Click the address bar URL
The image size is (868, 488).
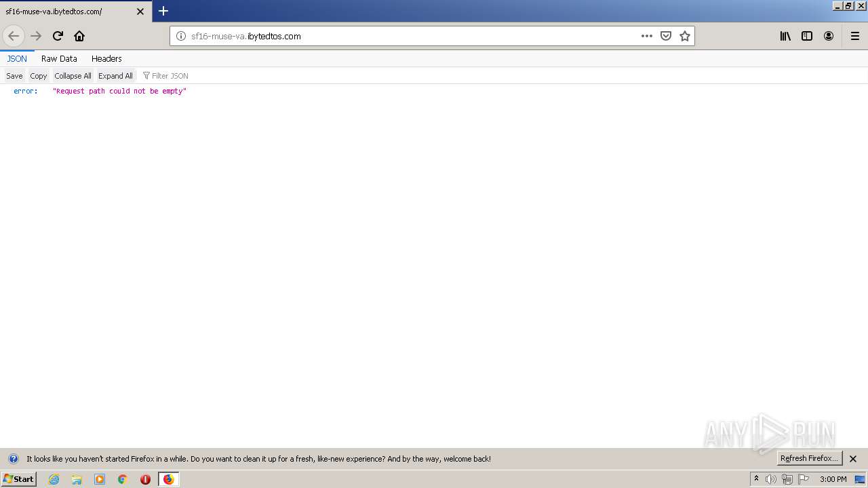[246, 36]
